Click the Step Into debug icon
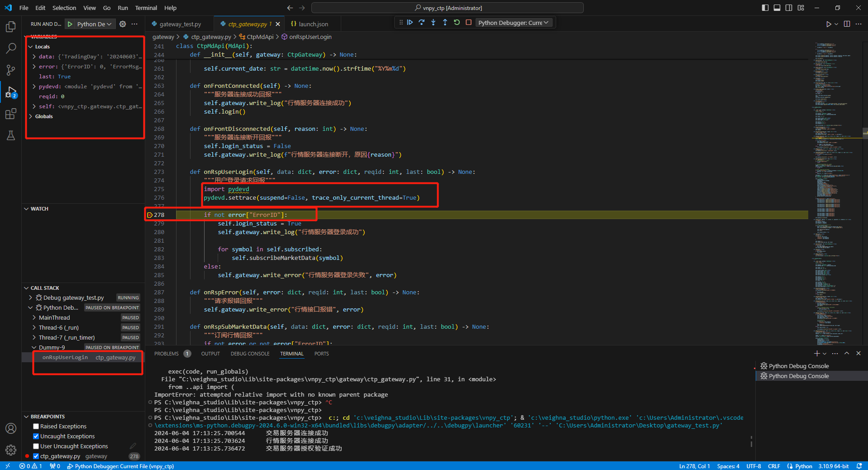 [x=434, y=23]
